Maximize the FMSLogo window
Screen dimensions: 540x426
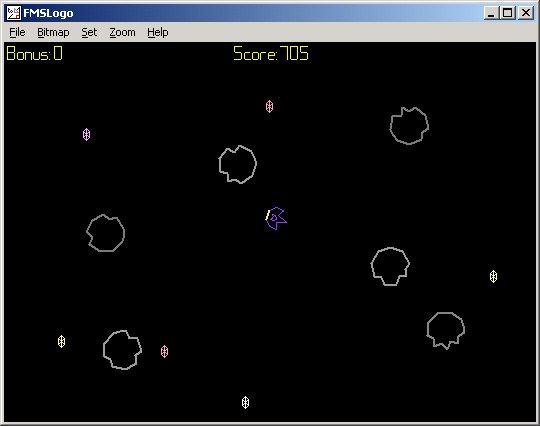[x=508, y=13]
